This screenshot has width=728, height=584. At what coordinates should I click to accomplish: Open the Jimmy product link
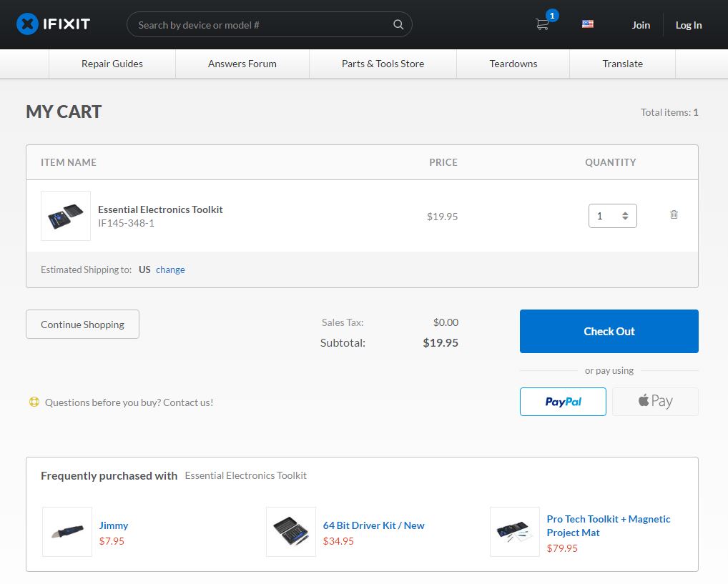point(114,525)
